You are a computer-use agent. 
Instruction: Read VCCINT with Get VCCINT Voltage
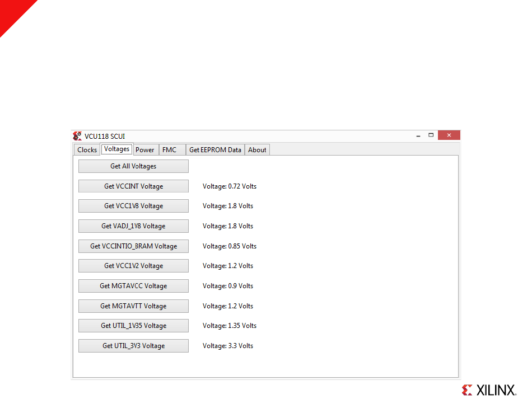coord(133,186)
